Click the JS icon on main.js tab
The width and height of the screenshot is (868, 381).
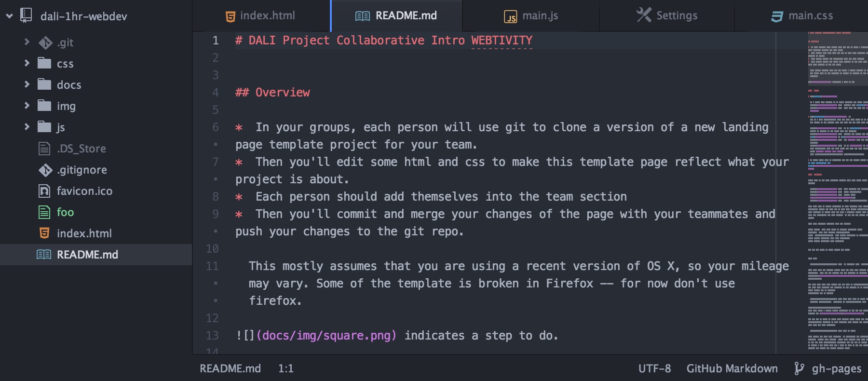click(510, 17)
